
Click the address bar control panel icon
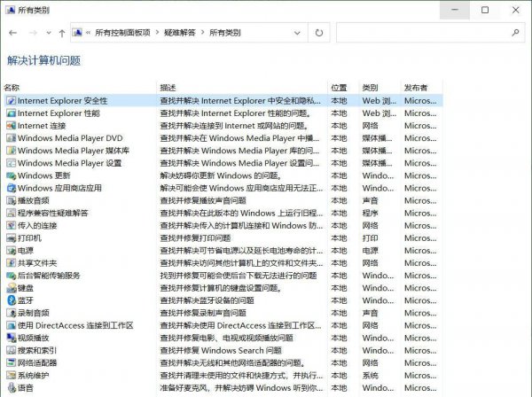pyautogui.click(x=77, y=33)
